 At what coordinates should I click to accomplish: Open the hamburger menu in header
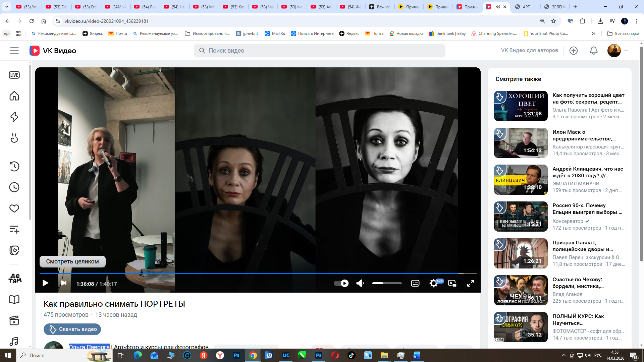(x=14, y=51)
